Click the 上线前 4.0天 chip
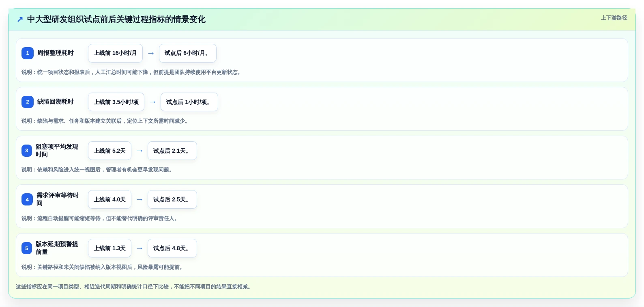Screen dimensions: 644x307 pos(109,199)
